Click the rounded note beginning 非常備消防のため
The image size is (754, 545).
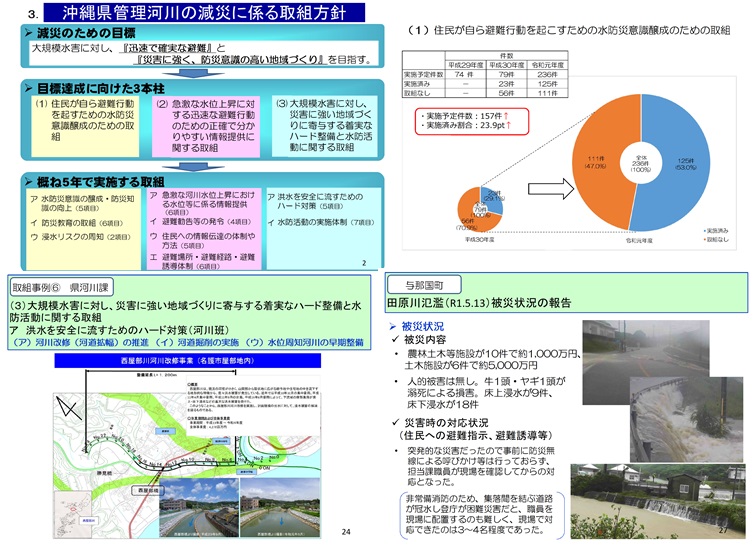[481, 514]
